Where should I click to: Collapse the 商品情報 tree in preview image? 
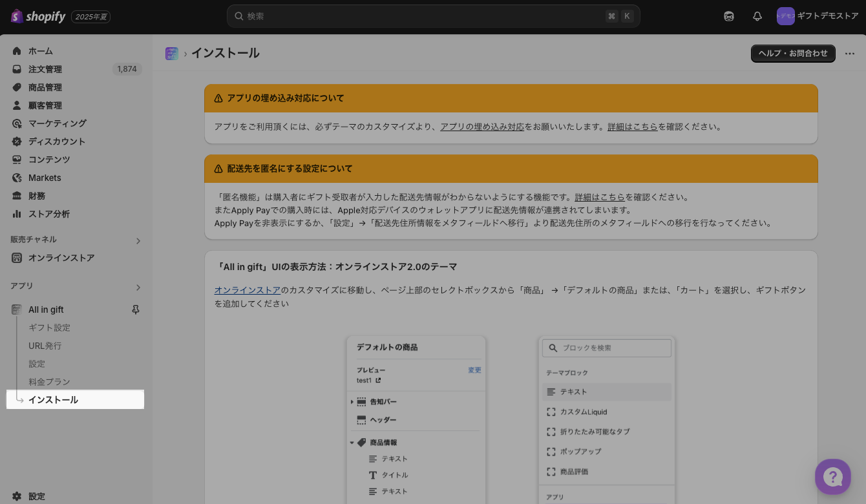[352, 443]
